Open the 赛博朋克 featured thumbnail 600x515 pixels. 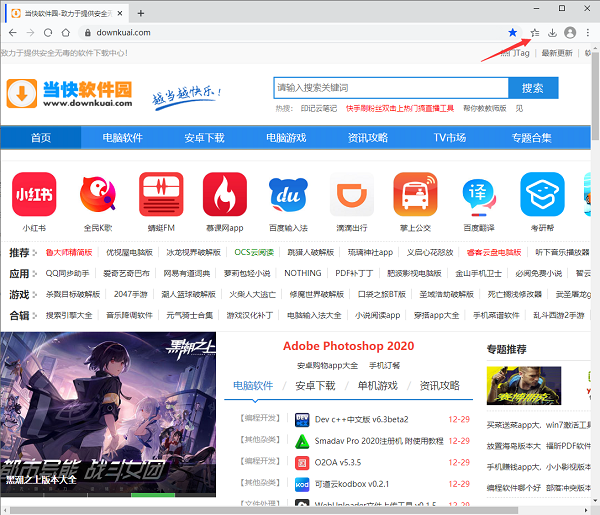pos(524,385)
